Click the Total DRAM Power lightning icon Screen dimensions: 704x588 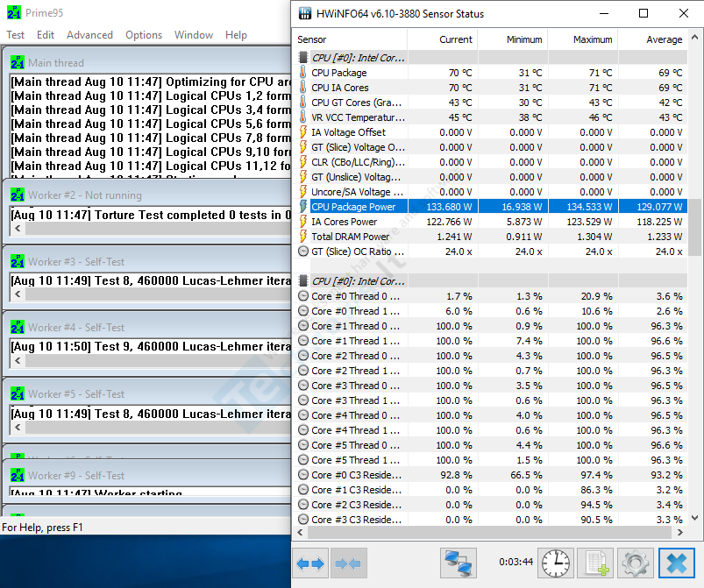(303, 236)
